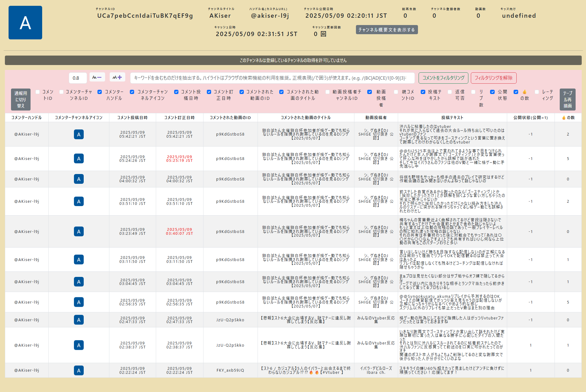
Task: Click poster イバラ・デビルローズ Ibara ch.
Action: point(376,370)
